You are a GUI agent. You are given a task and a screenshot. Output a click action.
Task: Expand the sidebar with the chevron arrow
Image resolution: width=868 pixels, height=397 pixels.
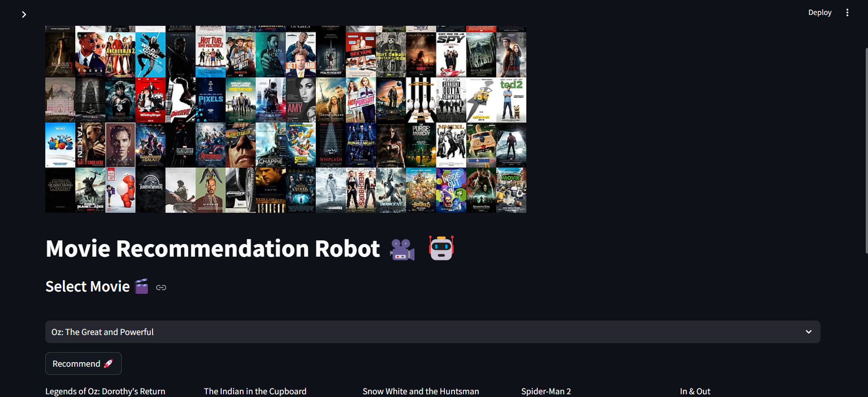(24, 14)
